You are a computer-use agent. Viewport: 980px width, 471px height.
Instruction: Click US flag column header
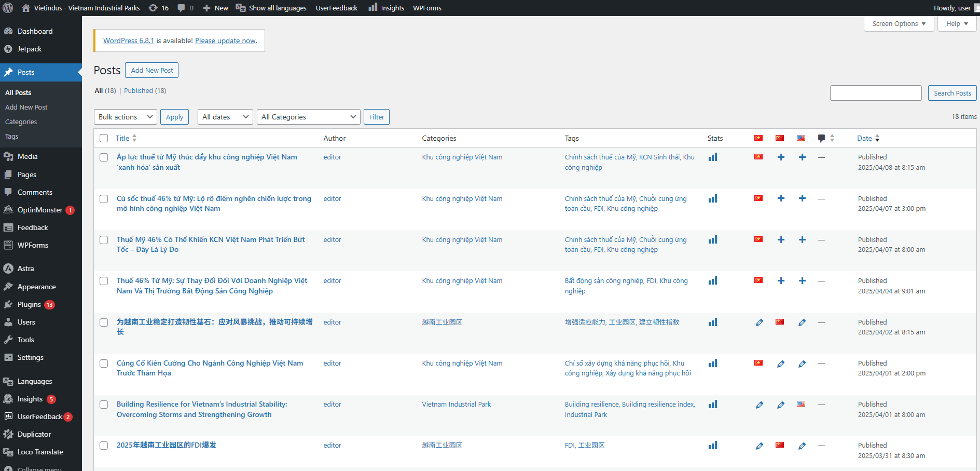tap(801, 138)
